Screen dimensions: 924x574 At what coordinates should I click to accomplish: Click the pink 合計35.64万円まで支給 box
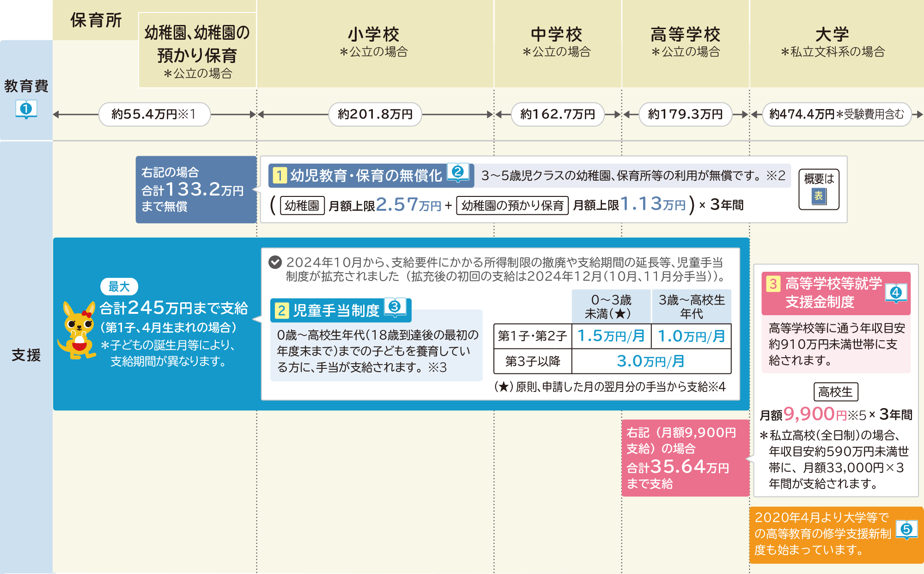coord(686,458)
